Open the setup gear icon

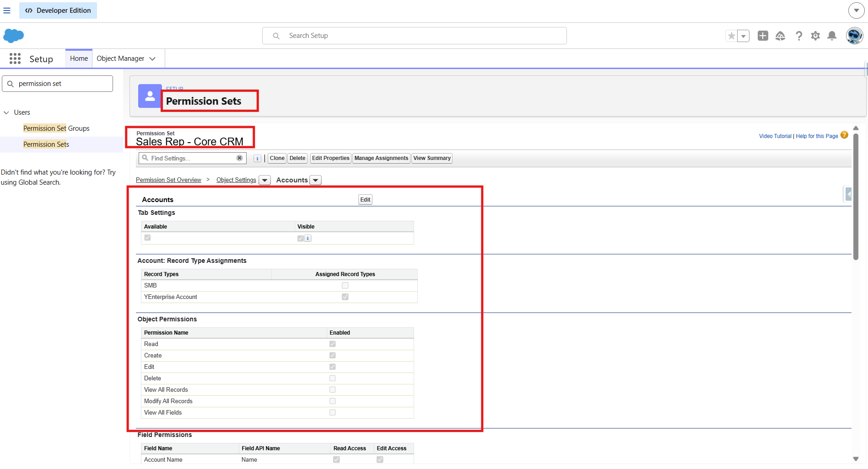pos(815,36)
